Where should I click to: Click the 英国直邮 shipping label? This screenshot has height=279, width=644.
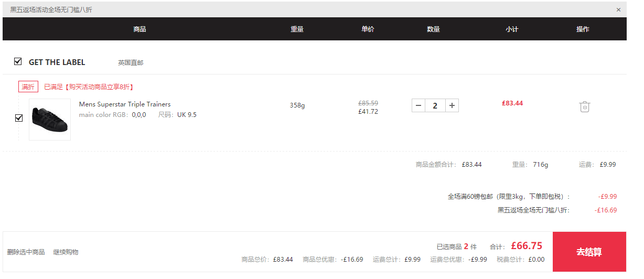131,63
